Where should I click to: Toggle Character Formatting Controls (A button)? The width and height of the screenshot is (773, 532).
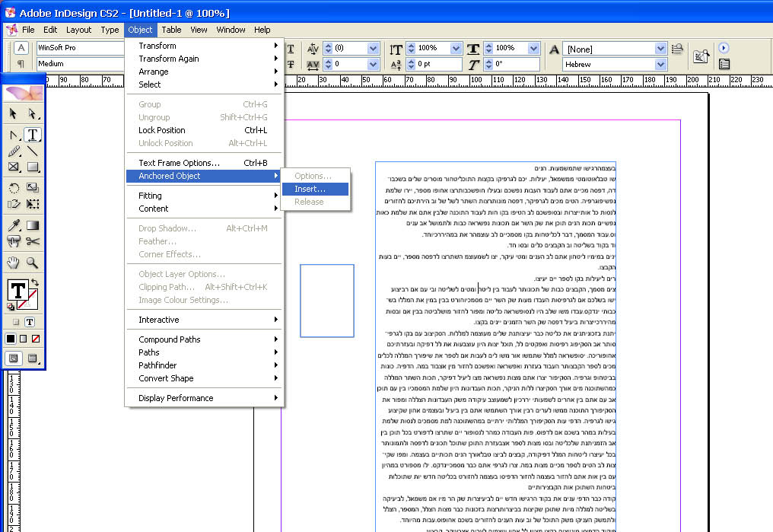(21, 48)
